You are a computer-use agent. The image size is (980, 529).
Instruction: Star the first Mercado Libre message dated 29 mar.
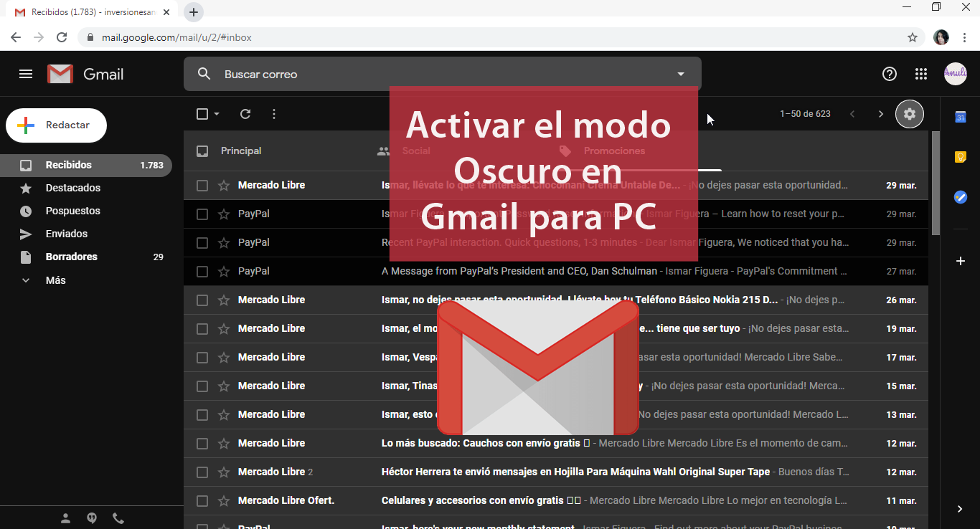[224, 186]
